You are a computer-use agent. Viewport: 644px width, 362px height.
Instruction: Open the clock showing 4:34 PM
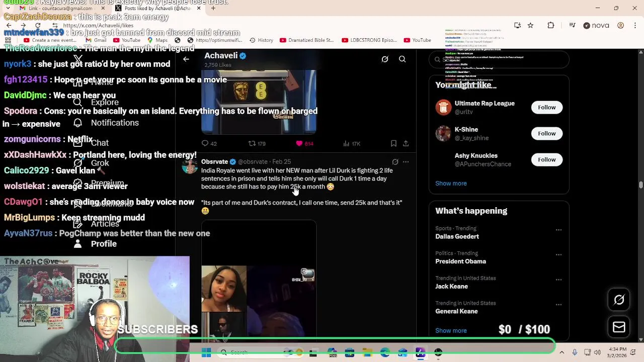(x=617, y=352)
